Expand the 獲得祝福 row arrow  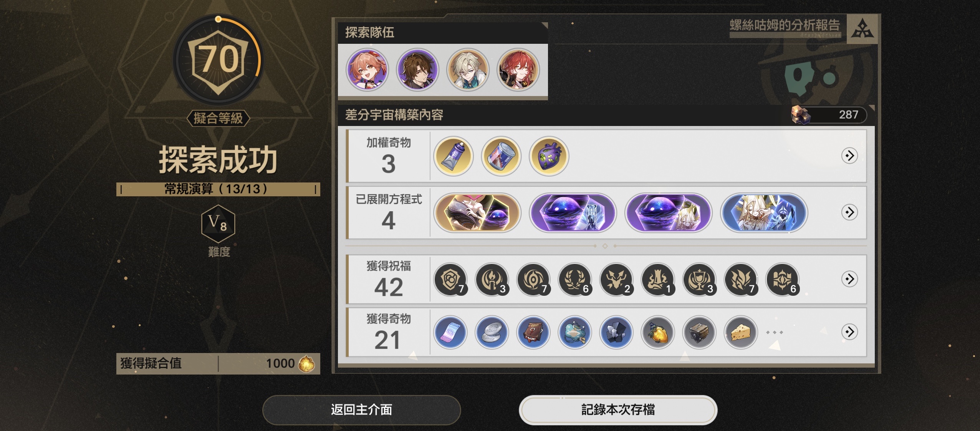pos(849,279)
